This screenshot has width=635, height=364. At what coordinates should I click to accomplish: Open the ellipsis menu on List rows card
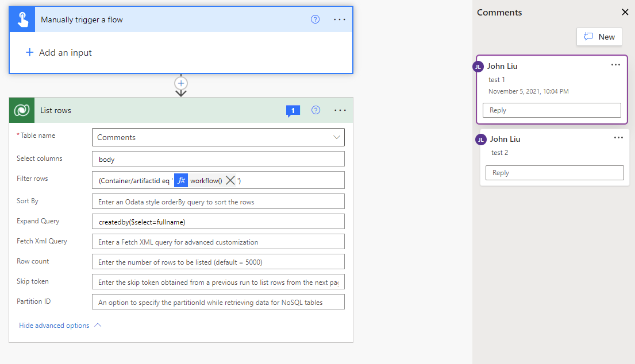[x=340, y=110]
